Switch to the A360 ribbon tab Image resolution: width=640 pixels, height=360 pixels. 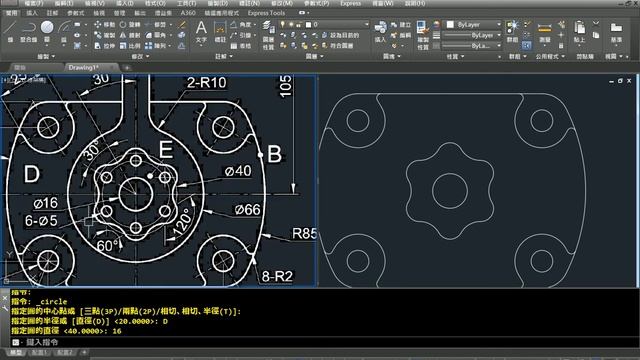coord(188,13)
